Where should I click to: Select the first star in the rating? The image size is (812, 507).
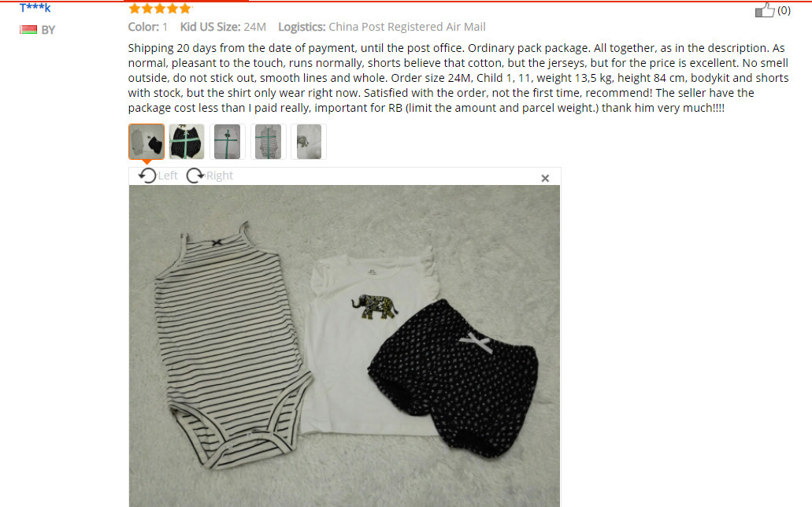(x=135, y=9)
